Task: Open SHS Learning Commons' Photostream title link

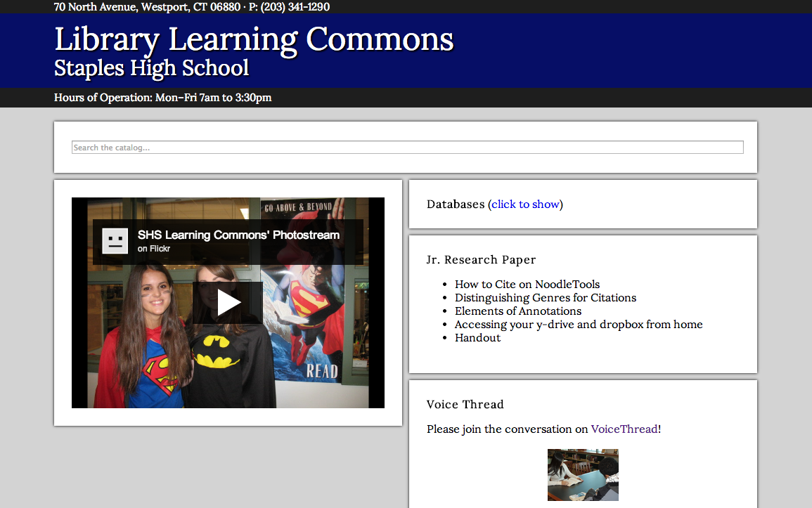Action: coord(239,235)
